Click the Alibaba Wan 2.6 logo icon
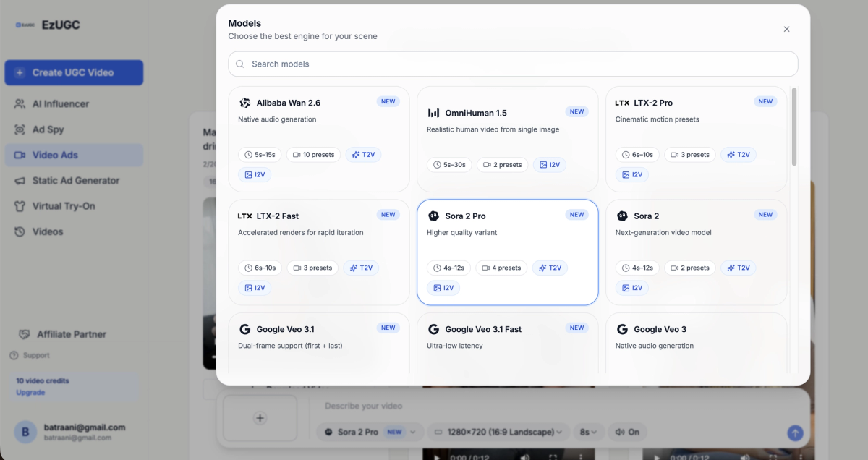 tap(244, 103)
